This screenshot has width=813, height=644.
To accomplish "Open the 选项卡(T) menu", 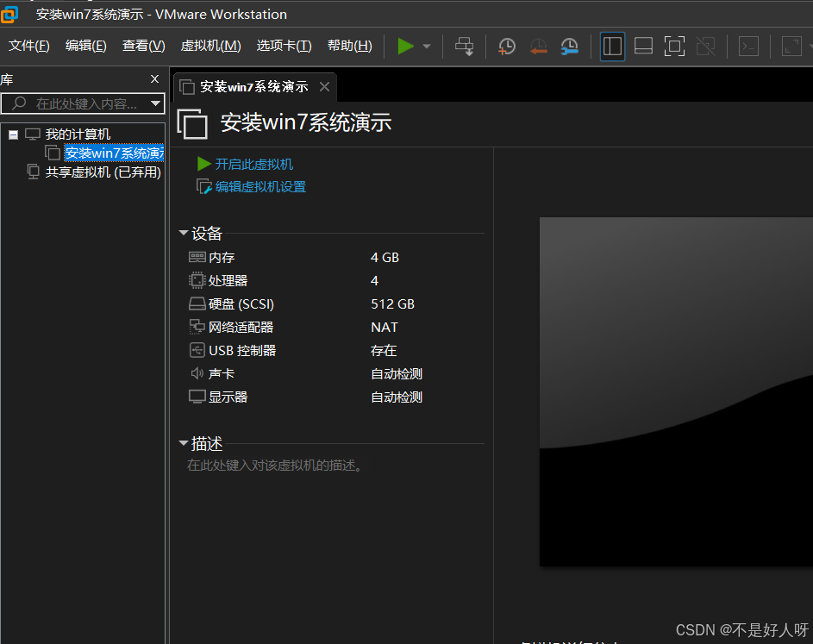I will (285, 46).
